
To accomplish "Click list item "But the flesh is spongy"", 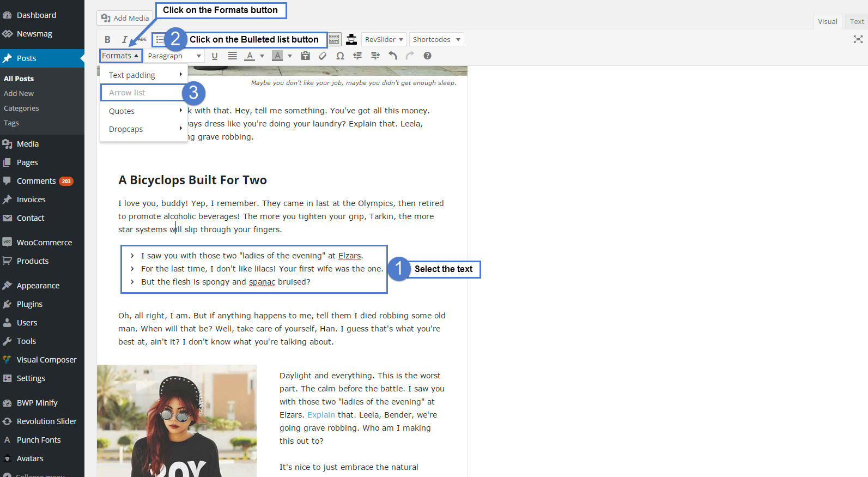I will 226,282.
